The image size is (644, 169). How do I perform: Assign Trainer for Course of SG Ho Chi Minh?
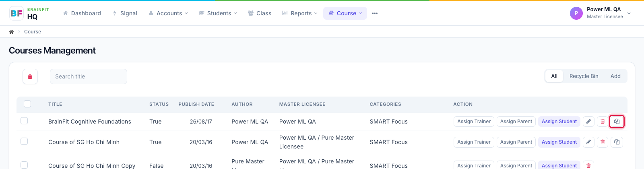[474, 142]
